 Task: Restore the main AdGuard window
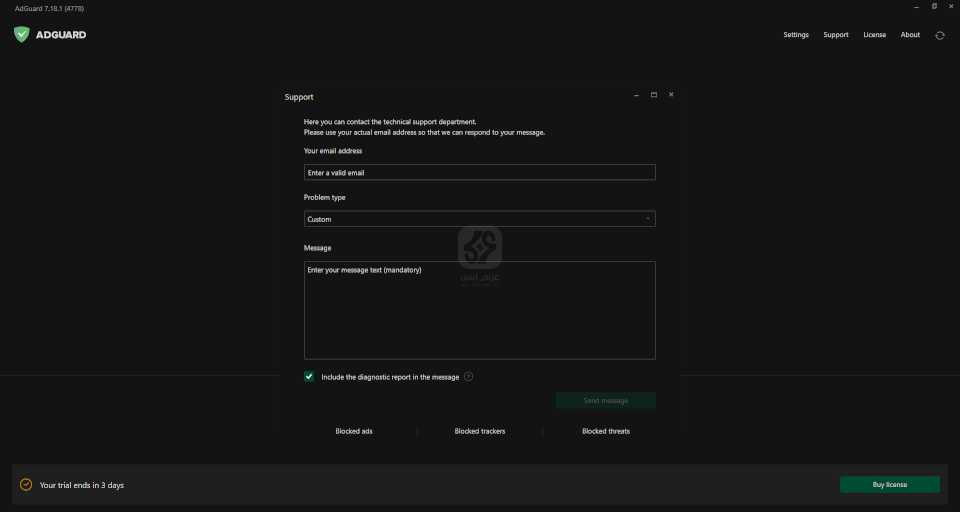click(x=934, y=6)
